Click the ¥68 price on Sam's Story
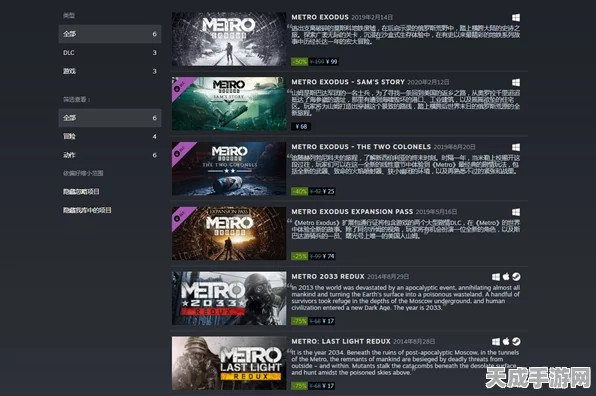This screenshot has height=396, width=596. pos(301,127)
